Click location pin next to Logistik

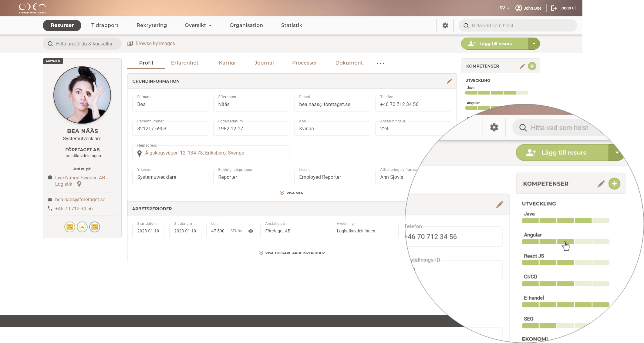coord(79,184)
